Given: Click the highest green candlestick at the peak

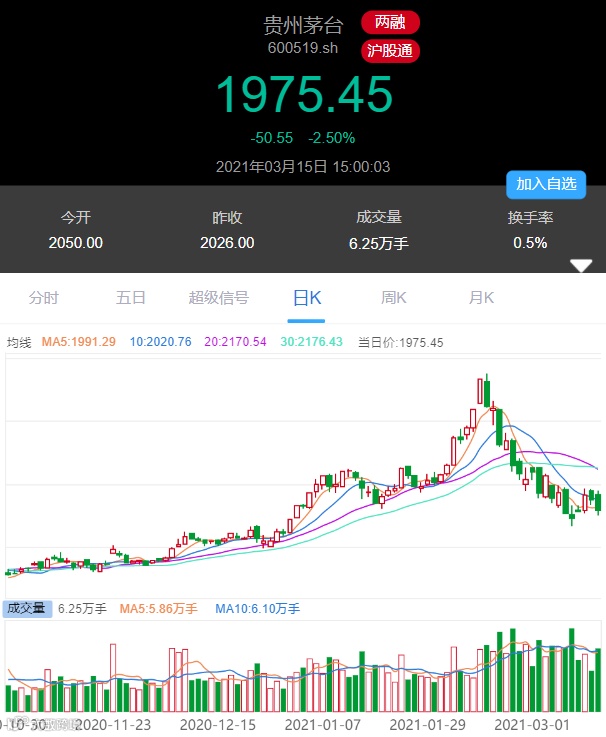Looking at the screenshot, I should tap(487, 393).
